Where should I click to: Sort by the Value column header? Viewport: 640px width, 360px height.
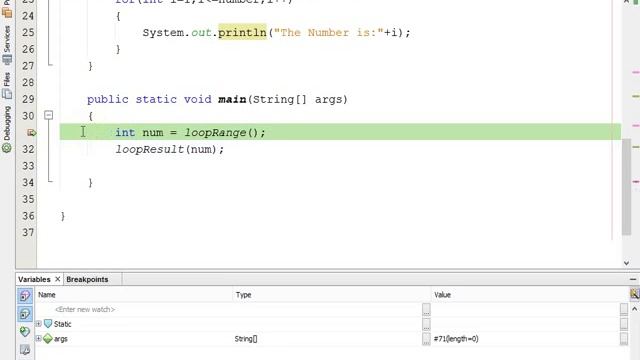point(530,295)
